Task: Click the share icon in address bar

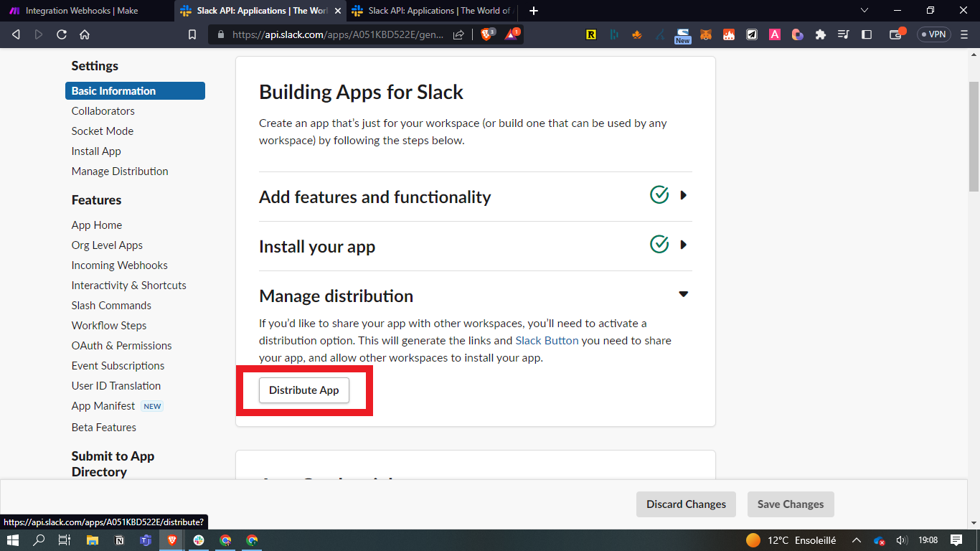Action: pos(458,34)
